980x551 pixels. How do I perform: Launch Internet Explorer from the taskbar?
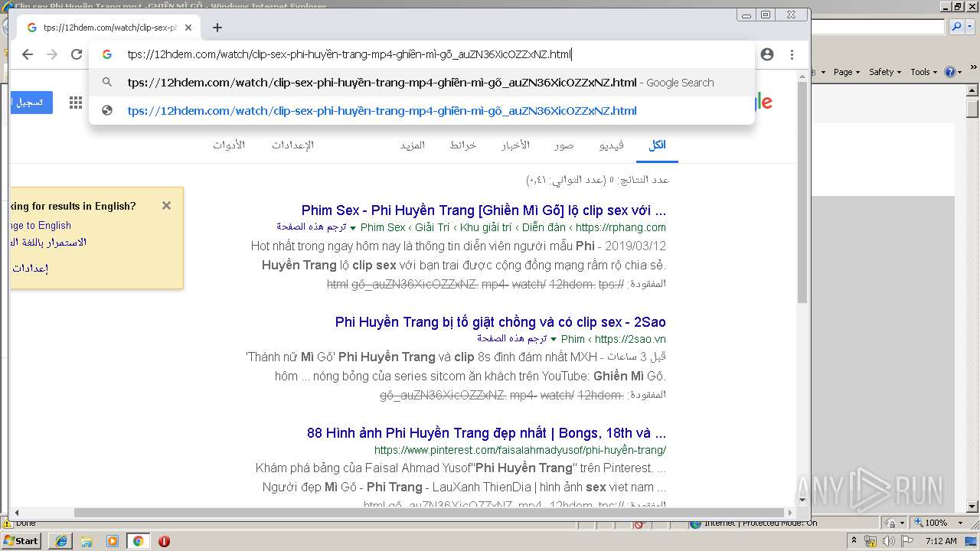(61, 541)
